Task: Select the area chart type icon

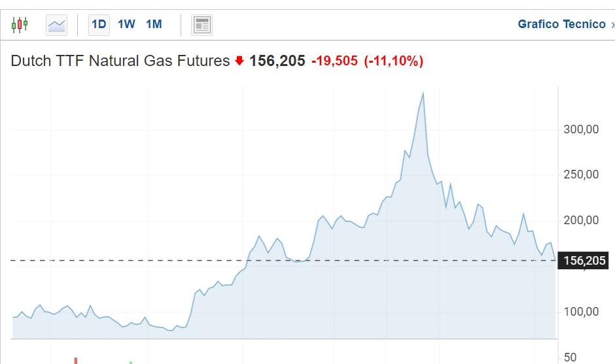Action: coord(57,25)
